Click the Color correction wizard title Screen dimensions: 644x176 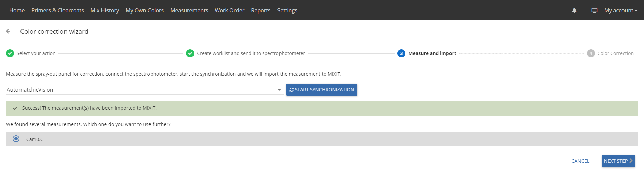tap(54, 31)
